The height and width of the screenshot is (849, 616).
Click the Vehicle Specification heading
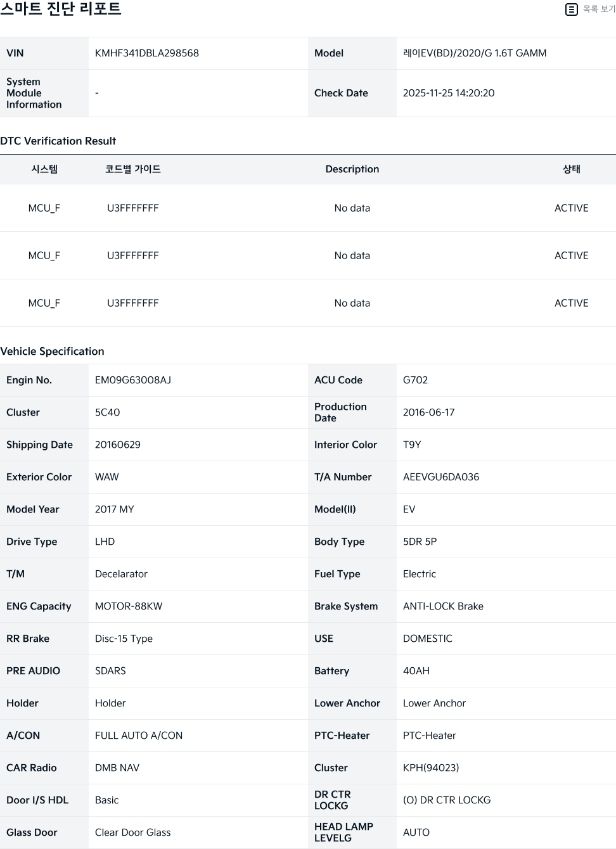[53, 352]
